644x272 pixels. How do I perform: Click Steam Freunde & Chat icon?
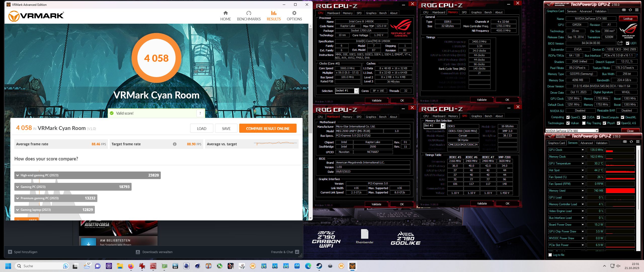pyautogui.click(x=297, y=252)
